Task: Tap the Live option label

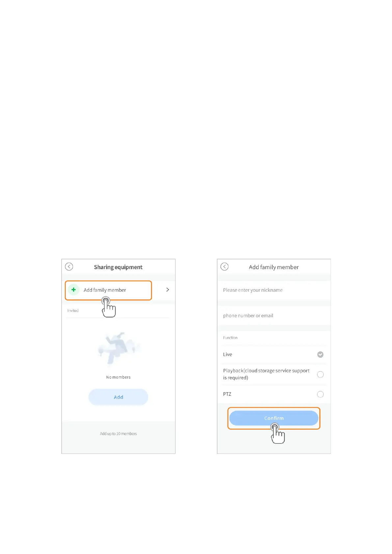Action: (x=227, y=354)
